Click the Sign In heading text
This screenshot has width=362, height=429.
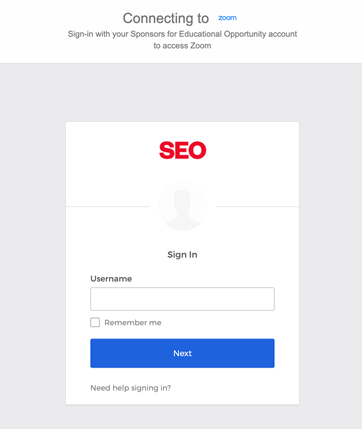[182, 255]
